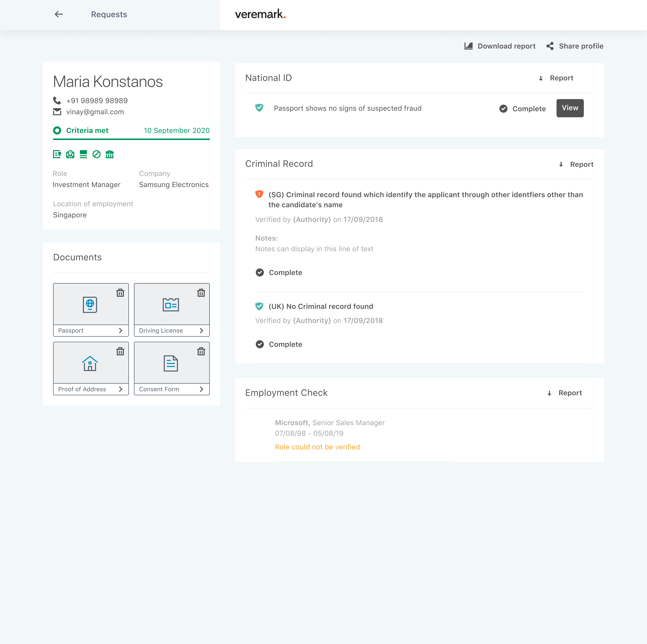Click trash icon on Driving License card

point(201,293)
